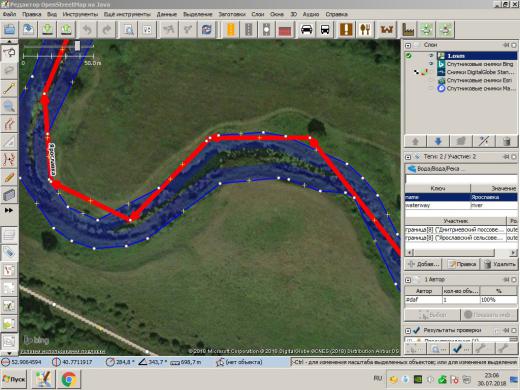Toggle the active layer green checkmark
The width and height of the screenshot is (520, 390).
(x=409, y=56)
